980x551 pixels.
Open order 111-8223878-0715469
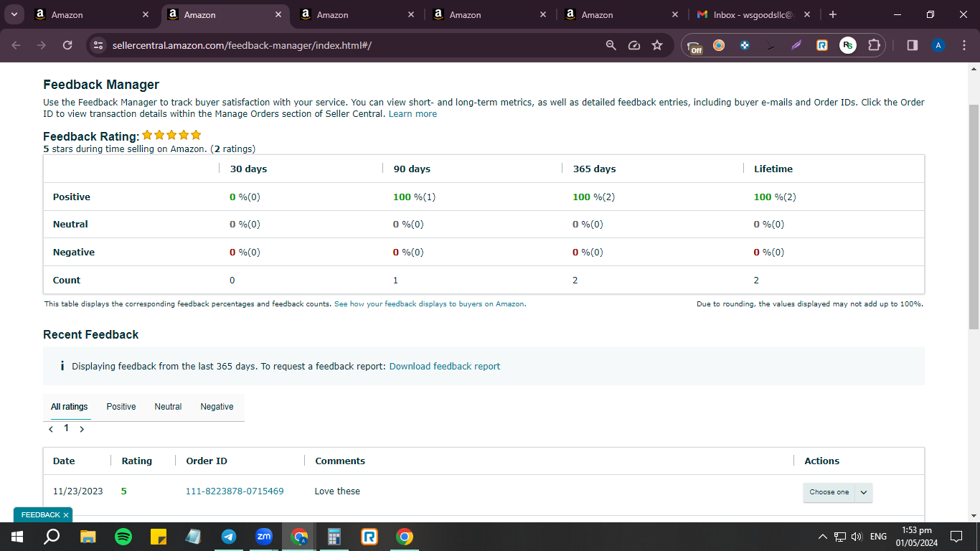[235, 491]
